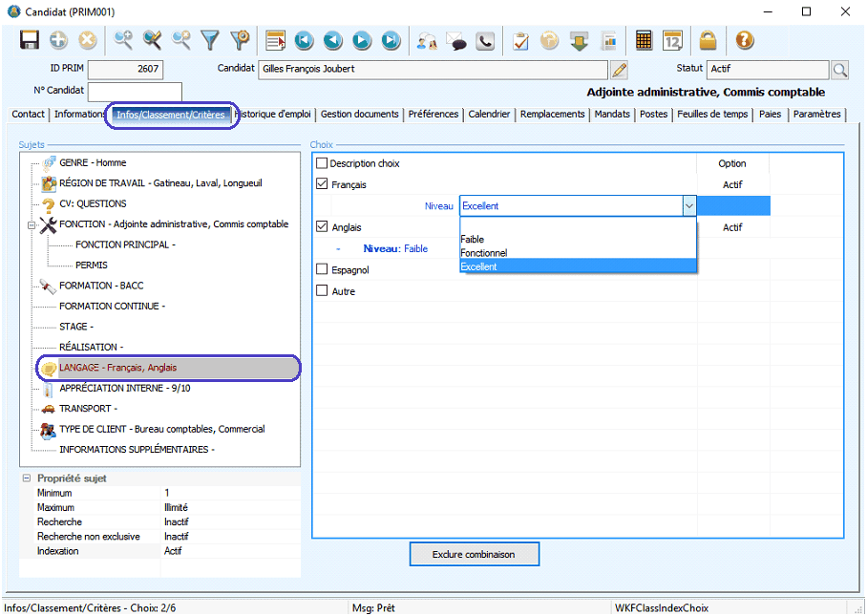Click the Exclure combinaison button
This screenshot has height=616, width=867.
[x=474, y=554]
